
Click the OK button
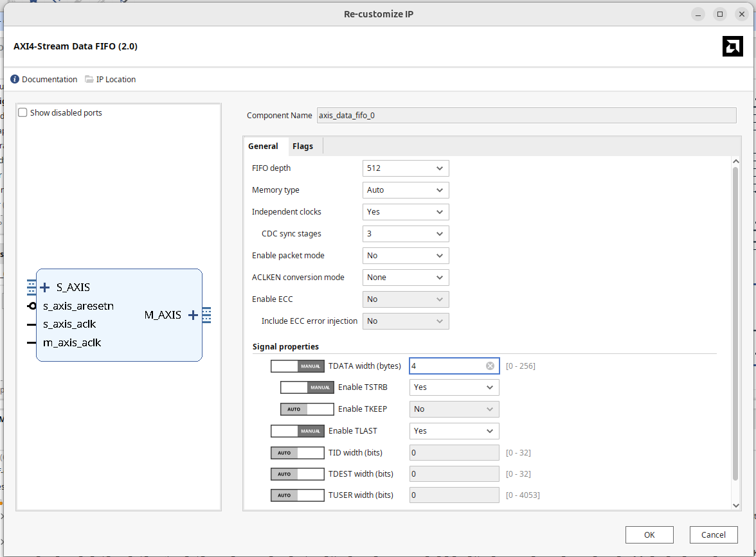pyautogui.click(x=649, y=535)
